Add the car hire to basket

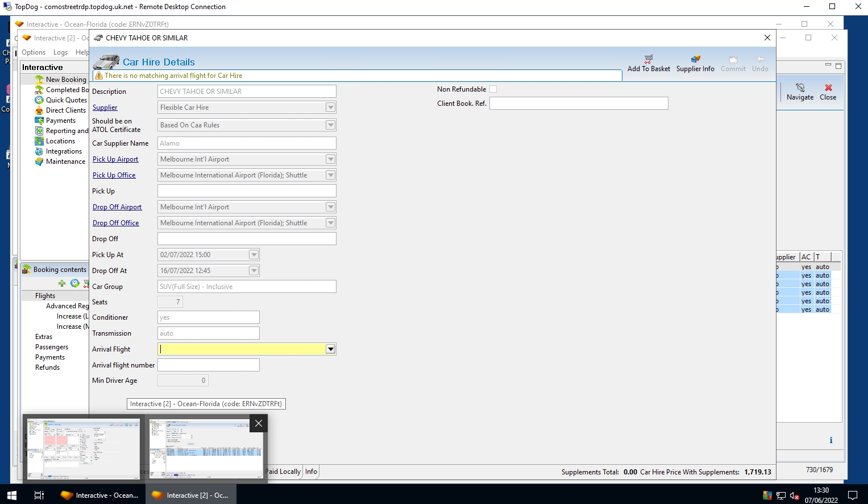pos(649,63)
